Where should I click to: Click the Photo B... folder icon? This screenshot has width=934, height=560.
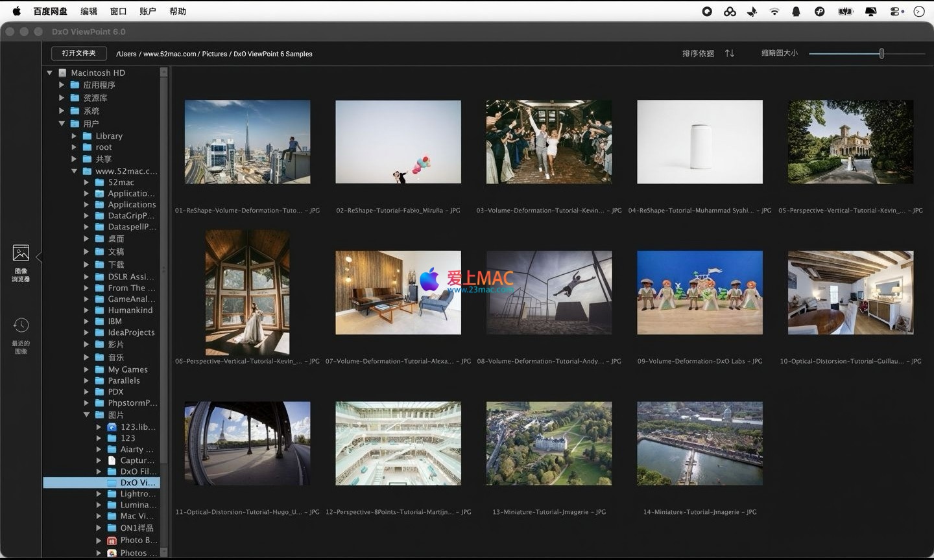(112, 541)
